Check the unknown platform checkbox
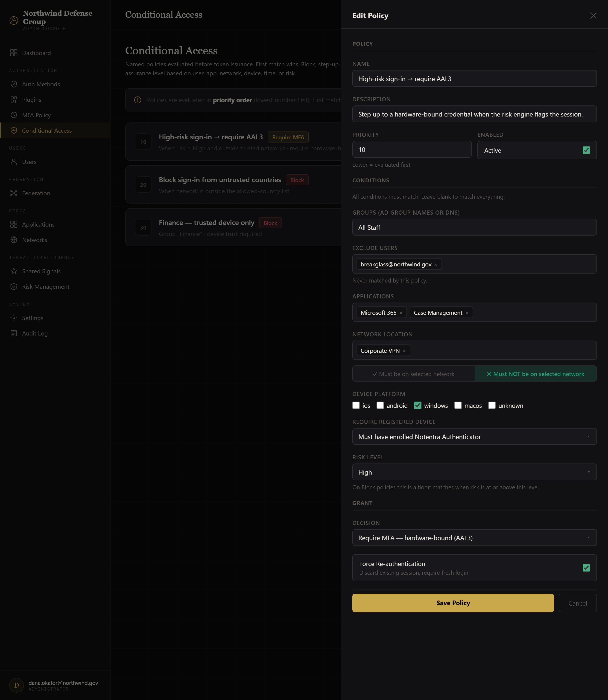This screenshot has height=700, width=608. 492,405
